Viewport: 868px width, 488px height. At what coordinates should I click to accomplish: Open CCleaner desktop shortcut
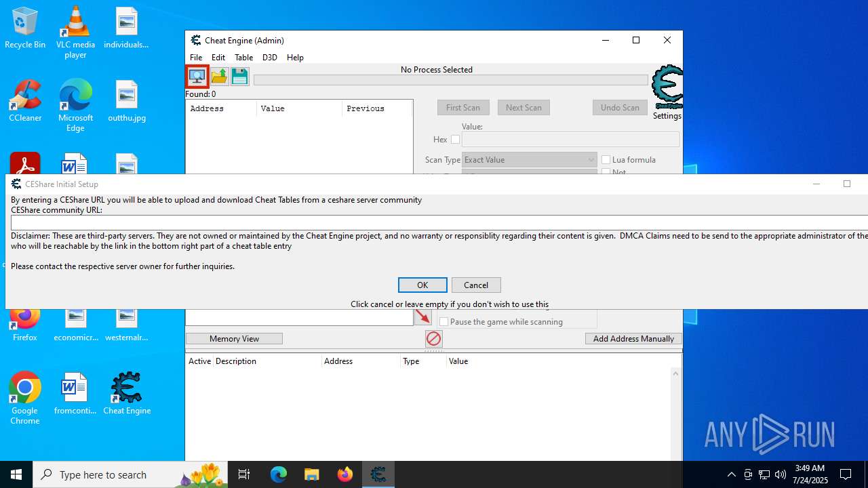pyautogui.click(x=25, y=101)
